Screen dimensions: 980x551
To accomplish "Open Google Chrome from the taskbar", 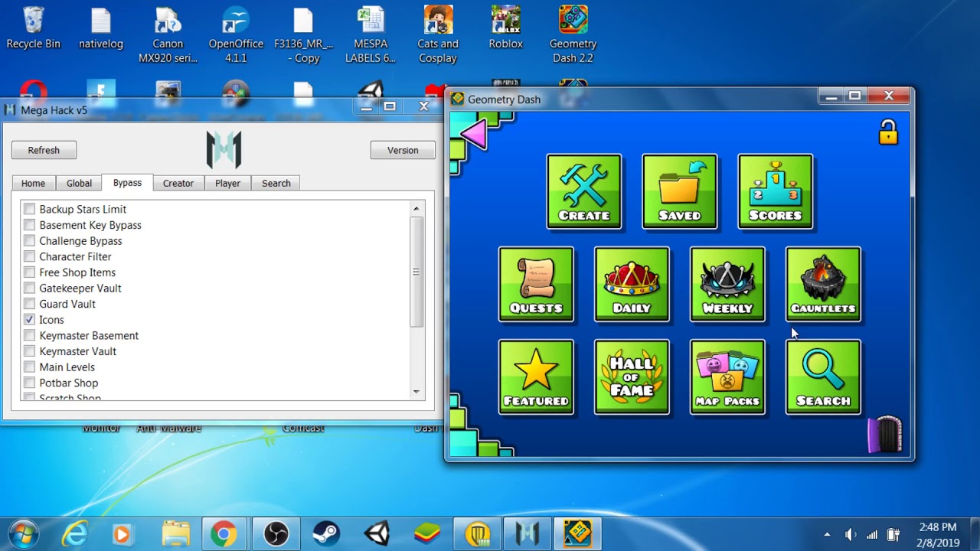I will [x=224, y=533].
